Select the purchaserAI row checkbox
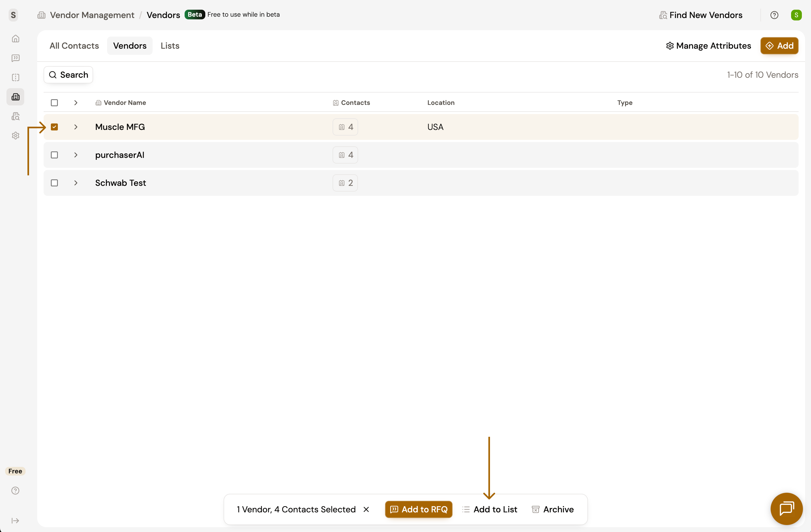The image size is (811, 532). (54, 155)
